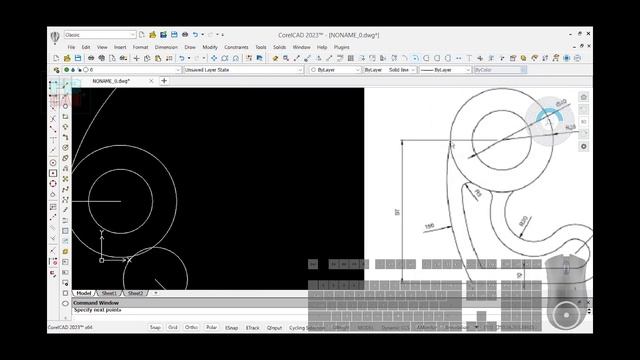Close the Command Window panel
Viewport: 640px width, 360px height.
pyautogui.click(x=588, y=302)
